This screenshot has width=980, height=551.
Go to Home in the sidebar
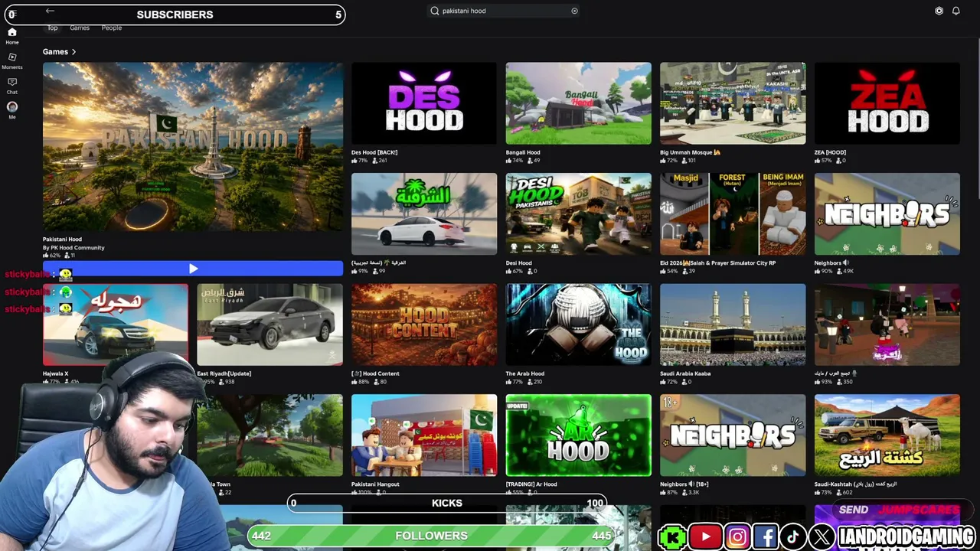[x=12, y=35]
